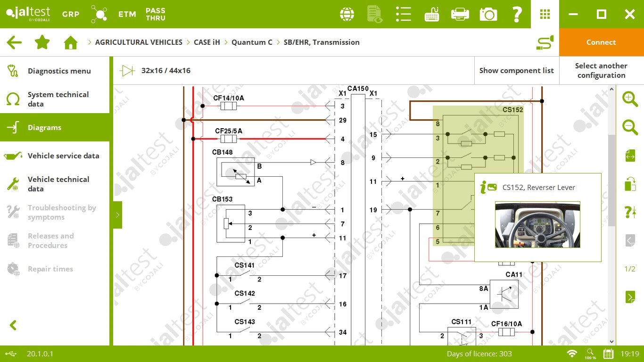Click the diode symbol diagram icon
The height and width of the screenshot is (362, 644).
tap(127, 71)
